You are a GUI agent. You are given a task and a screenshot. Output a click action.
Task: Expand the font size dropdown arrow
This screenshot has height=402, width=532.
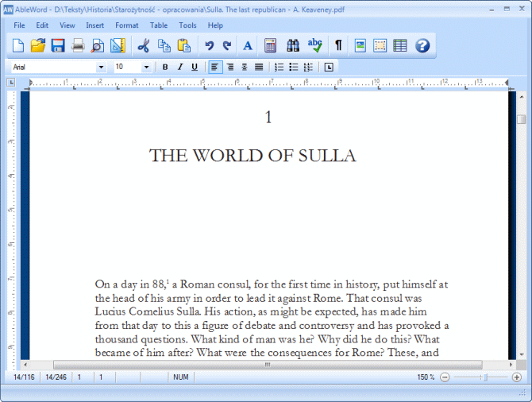146,68
